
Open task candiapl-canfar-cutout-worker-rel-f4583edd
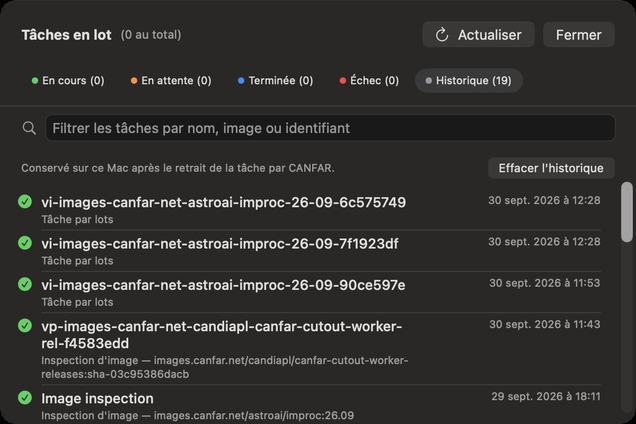[310, 349]
